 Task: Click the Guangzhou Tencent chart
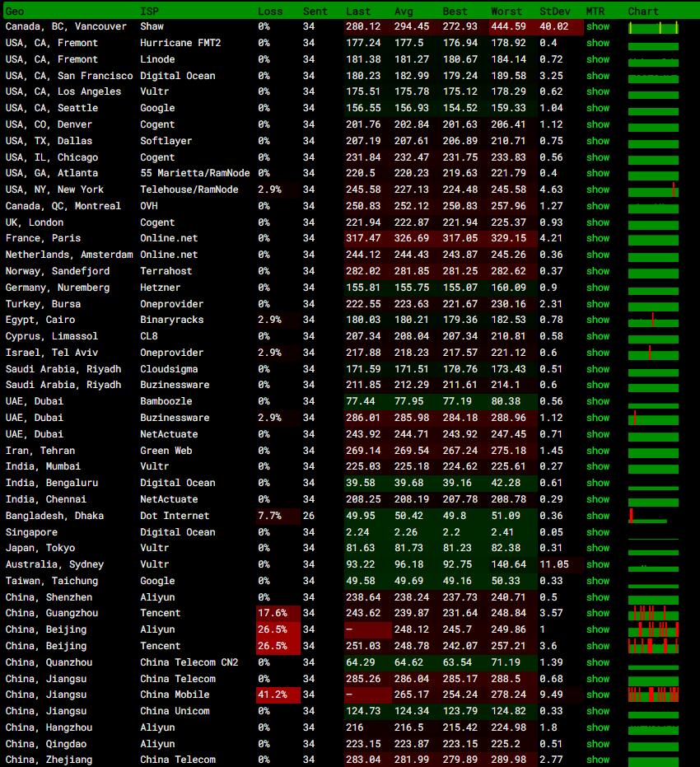tap(654, 613)
